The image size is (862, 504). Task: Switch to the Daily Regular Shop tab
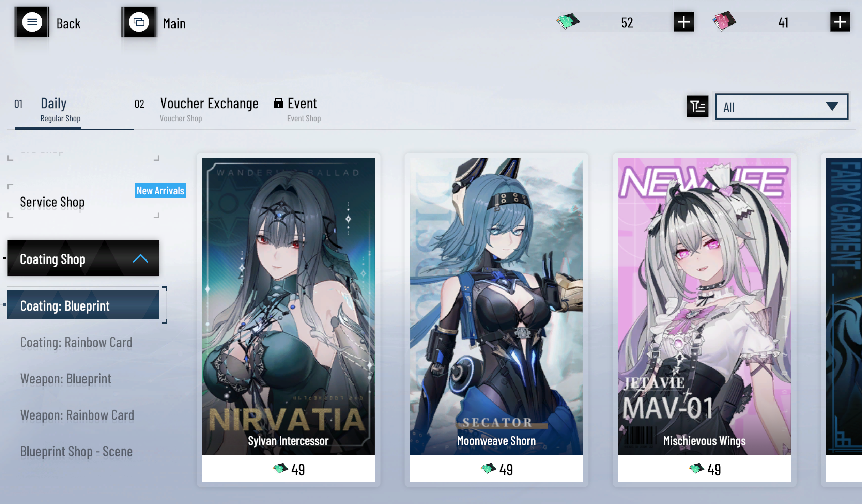60,109
